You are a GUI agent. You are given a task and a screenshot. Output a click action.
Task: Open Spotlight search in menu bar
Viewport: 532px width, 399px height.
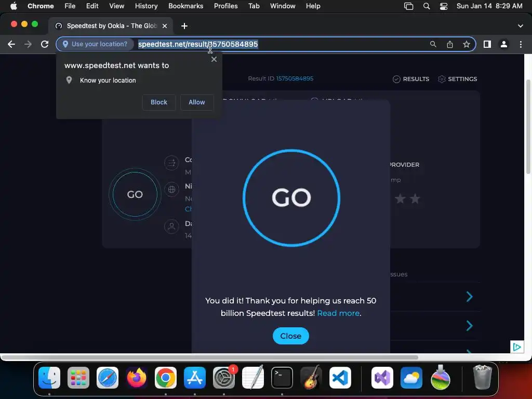click(427, 6)
